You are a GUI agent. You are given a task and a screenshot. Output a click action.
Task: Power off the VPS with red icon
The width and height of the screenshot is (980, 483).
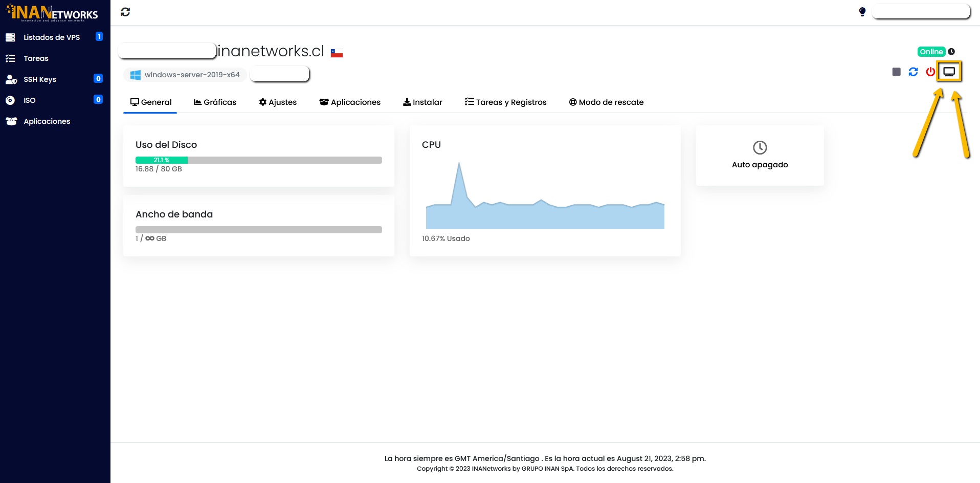tap(930, 72)
